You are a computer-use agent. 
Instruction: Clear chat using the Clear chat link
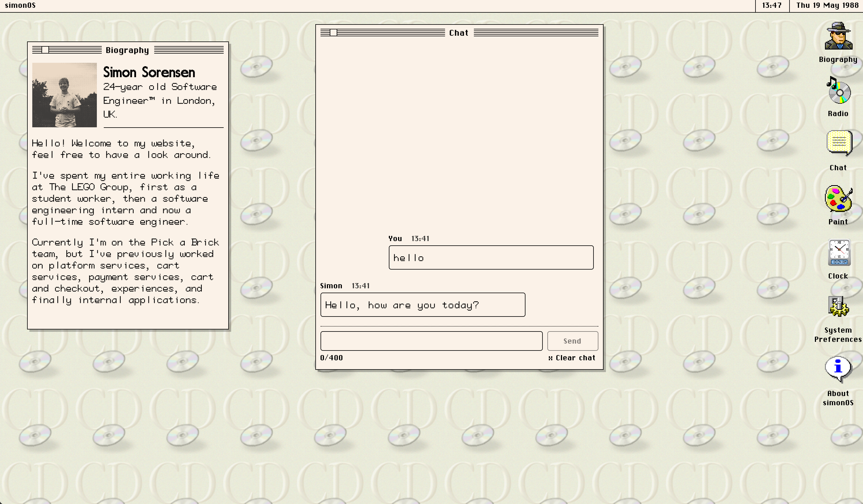pos(572,358)
